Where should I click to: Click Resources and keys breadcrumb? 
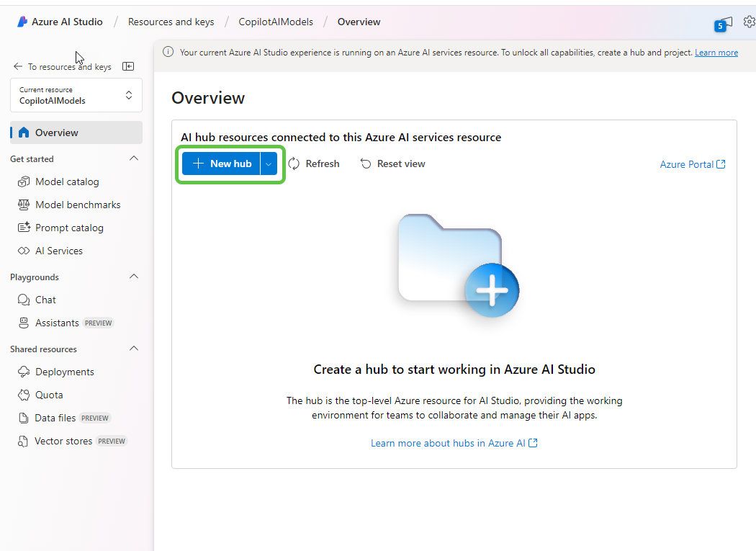pyautogui.click(x=171, y=22)
